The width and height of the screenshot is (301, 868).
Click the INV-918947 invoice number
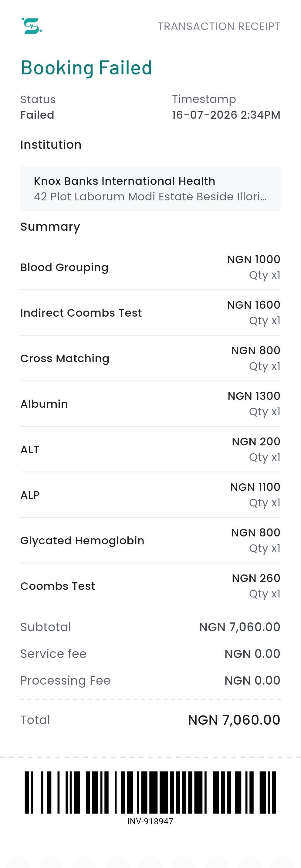150,822
